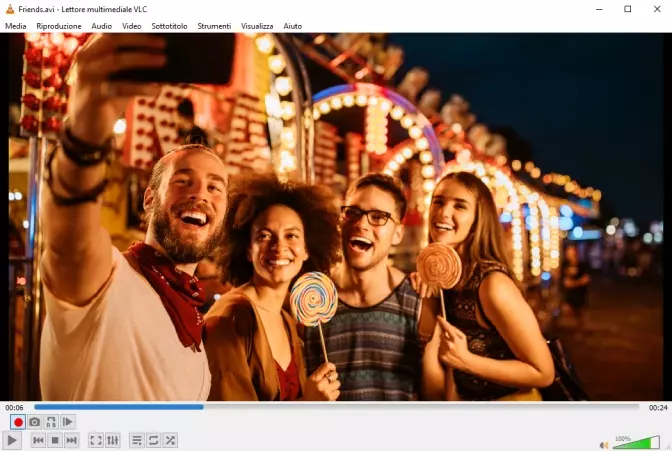672x451 pixels.
Task: Open the Visualizza menu
Action: pos(257,26)
